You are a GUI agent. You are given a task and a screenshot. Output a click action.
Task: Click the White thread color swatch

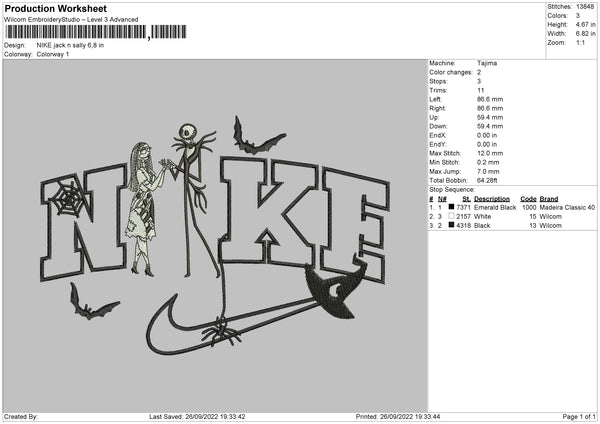[x=451, y=216]
